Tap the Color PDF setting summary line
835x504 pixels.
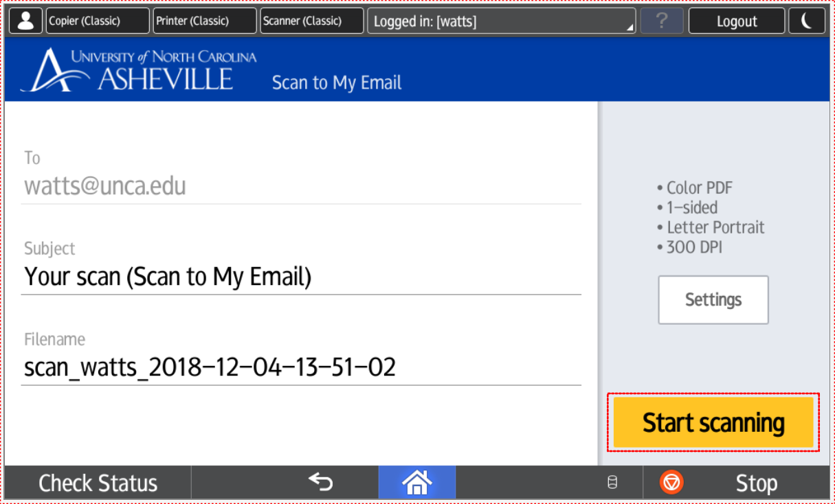tap(699, 187)
